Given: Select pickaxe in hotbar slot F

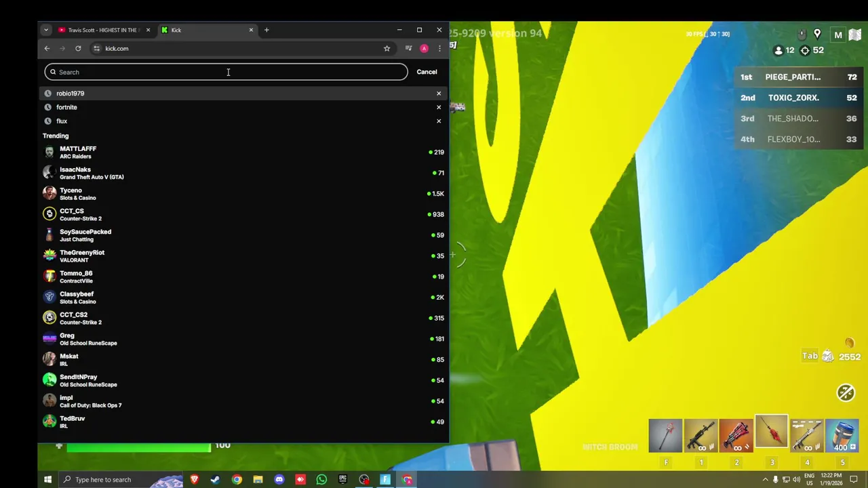Looking at the screenshot, I should (665, 436).
